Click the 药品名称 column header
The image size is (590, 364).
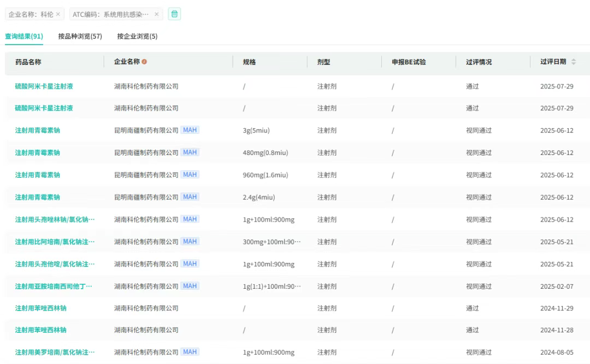[x=28, y=62]
